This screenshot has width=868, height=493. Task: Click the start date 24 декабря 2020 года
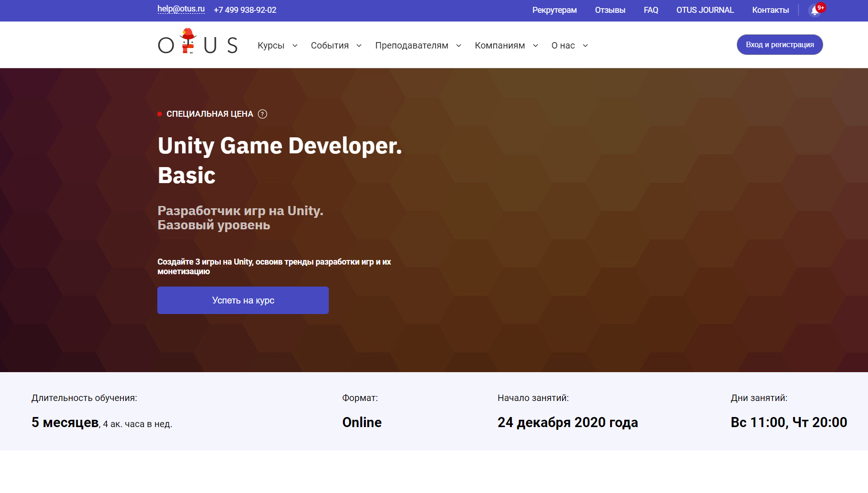click(568, 422)
